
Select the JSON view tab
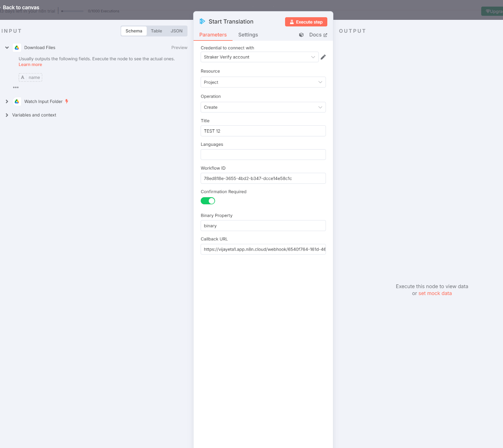[176, 31]
